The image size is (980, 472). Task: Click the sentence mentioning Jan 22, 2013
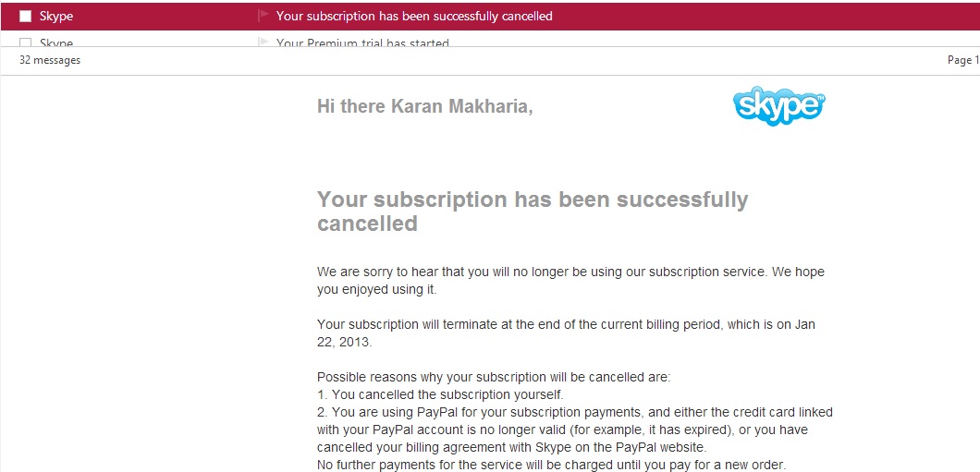tap(566, 333)
